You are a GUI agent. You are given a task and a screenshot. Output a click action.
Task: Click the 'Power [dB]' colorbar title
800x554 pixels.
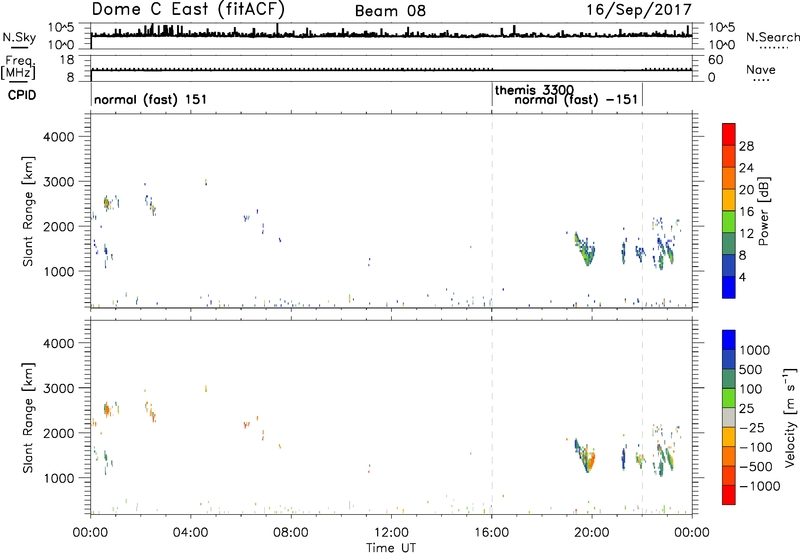click(x=763, y=211)
